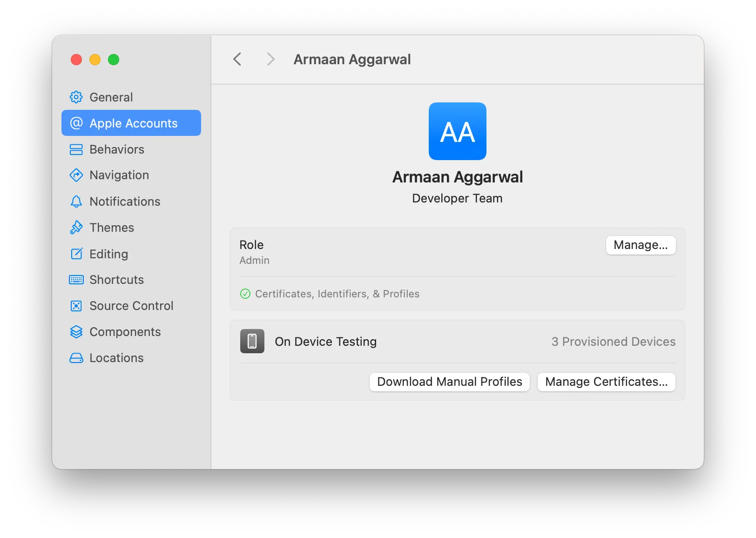Select the Themes paintbrush icon
Screen dimensions: 756x538
coord(76,228)
